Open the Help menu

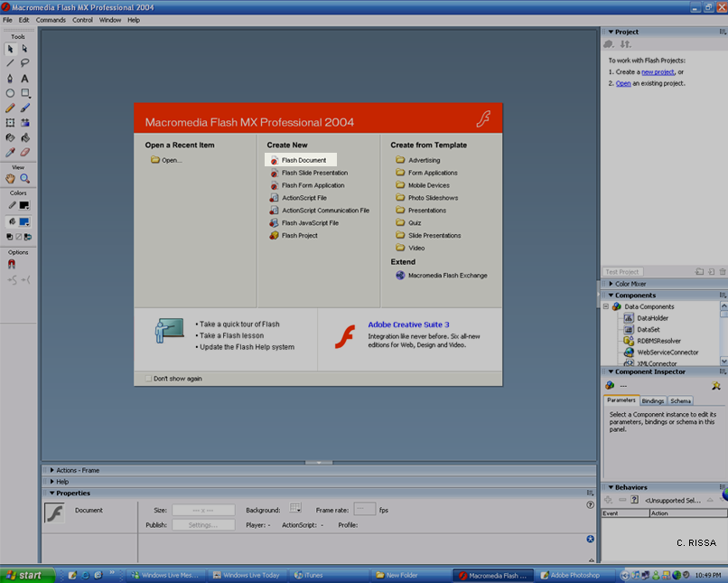point(134,20)
